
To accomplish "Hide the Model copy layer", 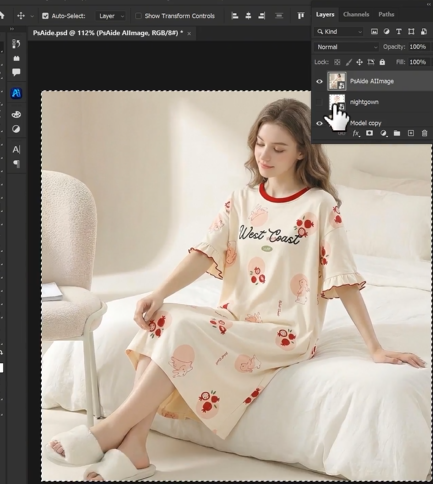I will tap(319, 123).
